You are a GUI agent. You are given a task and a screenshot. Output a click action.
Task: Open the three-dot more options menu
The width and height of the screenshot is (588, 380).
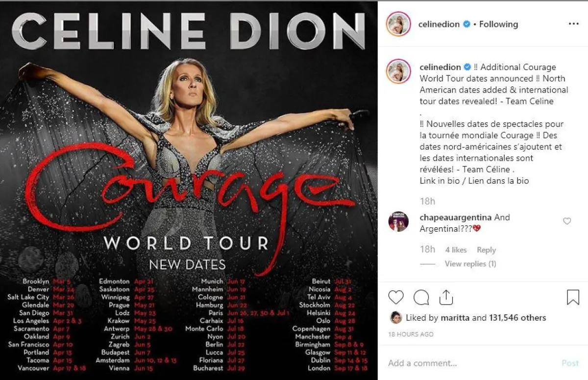(573, 24)
